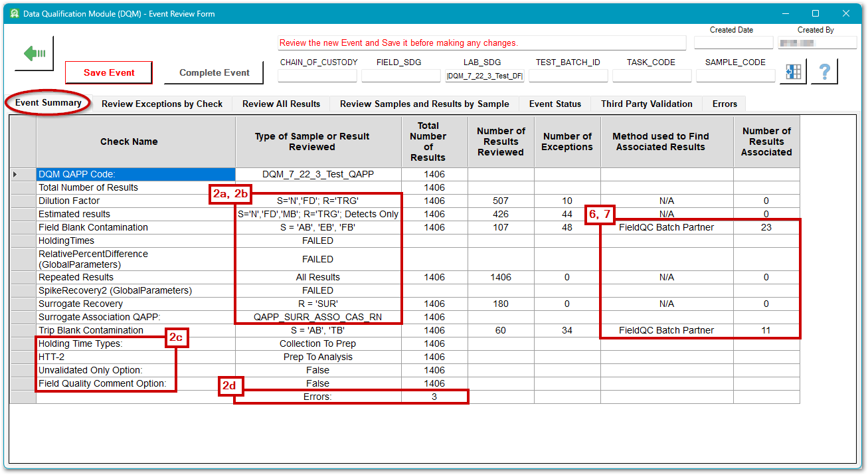This screenshot has height=475, width=868.
Task: Click the Check Name column header
Action: click(129, 142)
